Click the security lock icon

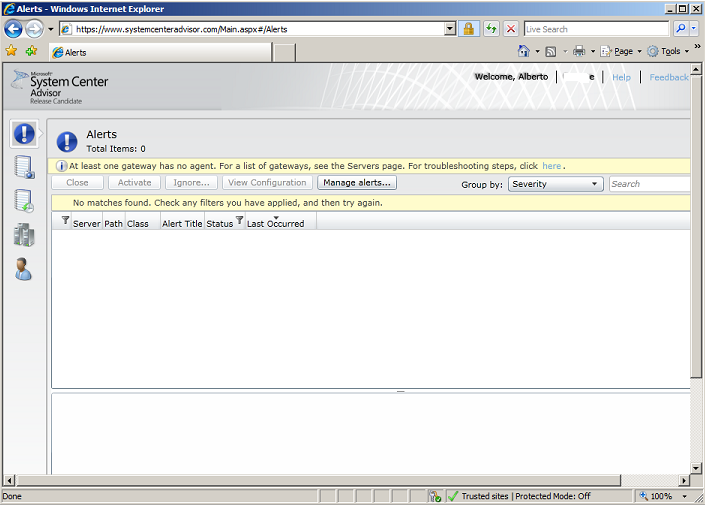coord(469,29)
